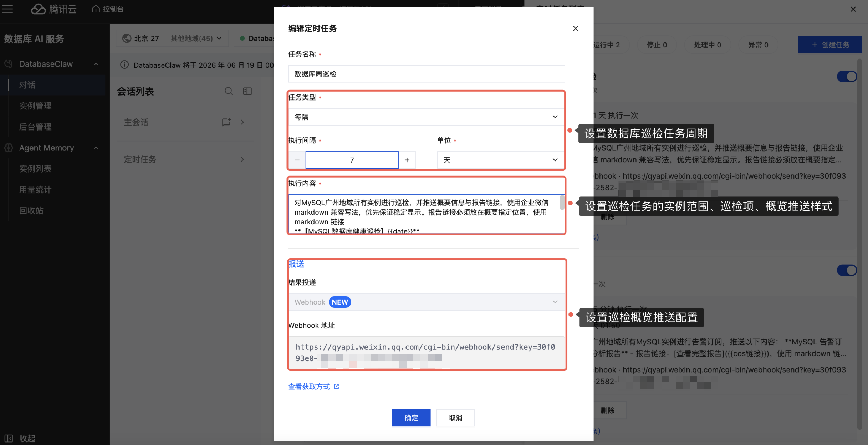The width and height of the screenshot is (868, 445).
Task: Click the blue 报送 section heading
Action: click(296, 264)
